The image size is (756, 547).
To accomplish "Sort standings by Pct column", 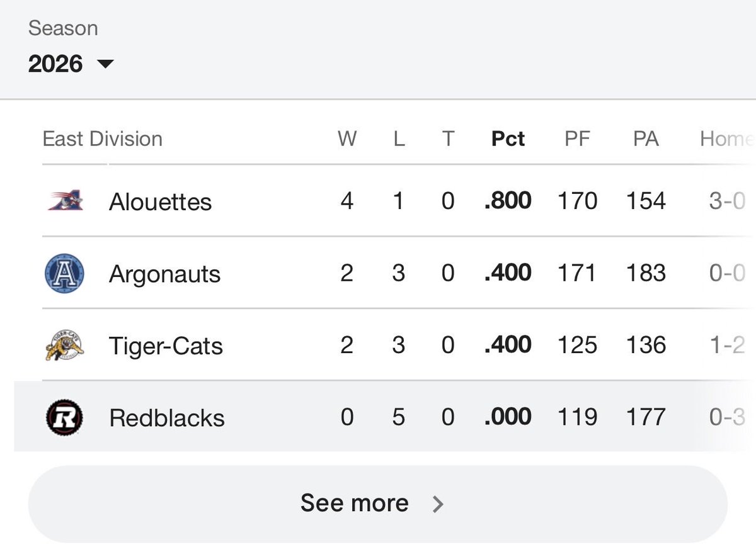I will 508,138.
